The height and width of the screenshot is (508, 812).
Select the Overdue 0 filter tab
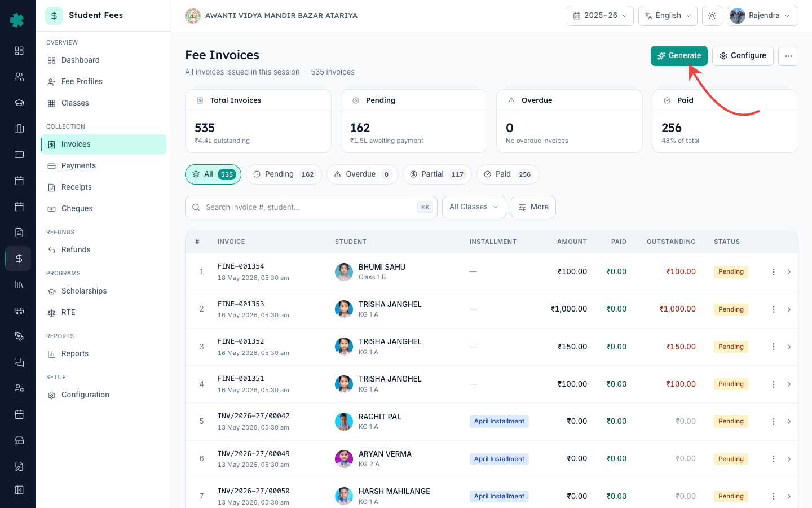[362, 174]
